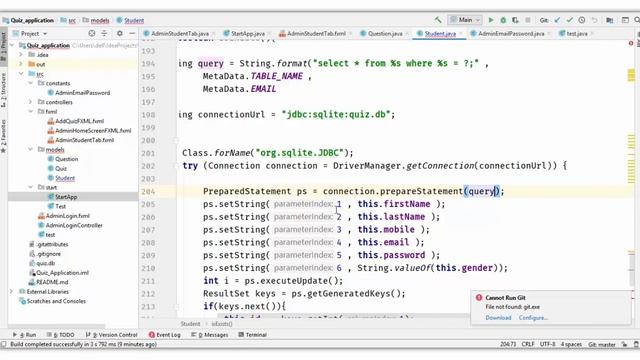Close the Student.java editor tab
640x360 pixels.
pos(461,33)
